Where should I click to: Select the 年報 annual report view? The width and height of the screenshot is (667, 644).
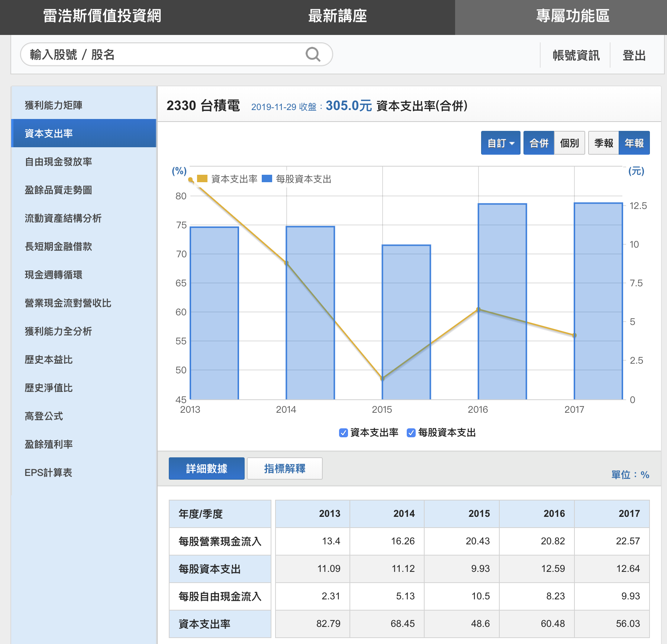click(634, 143)
